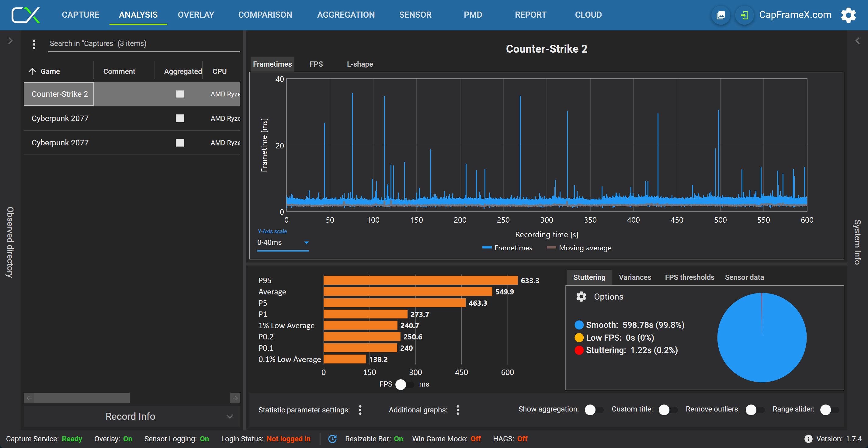Click the blue Smooth legend dot
Image resolution: width=868 pixels, height=448 pixels.
pos(579,325)
